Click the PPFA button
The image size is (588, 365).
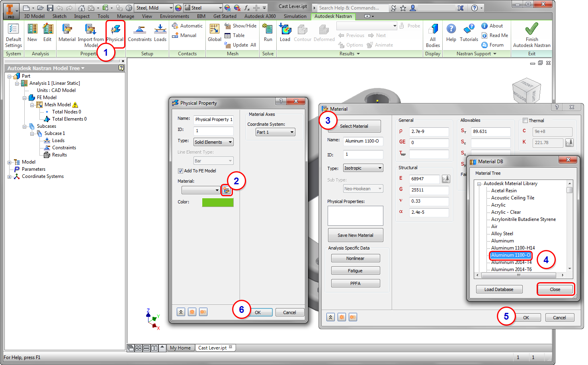356,283
